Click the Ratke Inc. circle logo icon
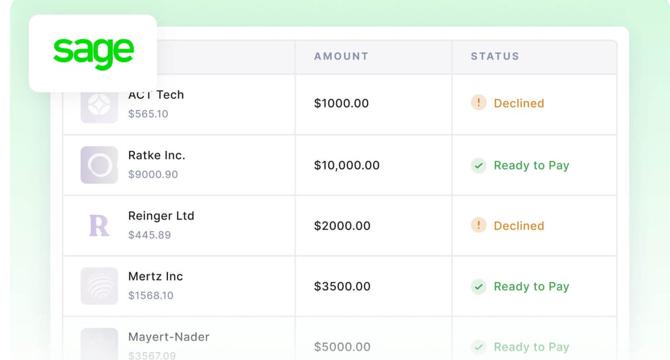Image resolution: width=670 pixels, height=360 pixels. tap(99, 165)
